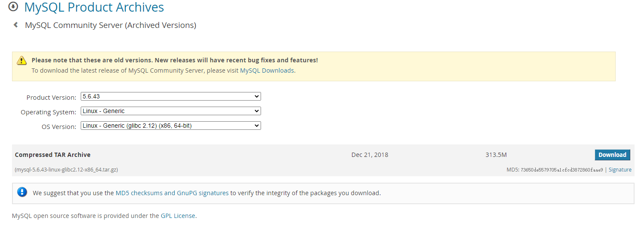Click the Product Version label
Screen dimensions: 644x233
(51, 98)
